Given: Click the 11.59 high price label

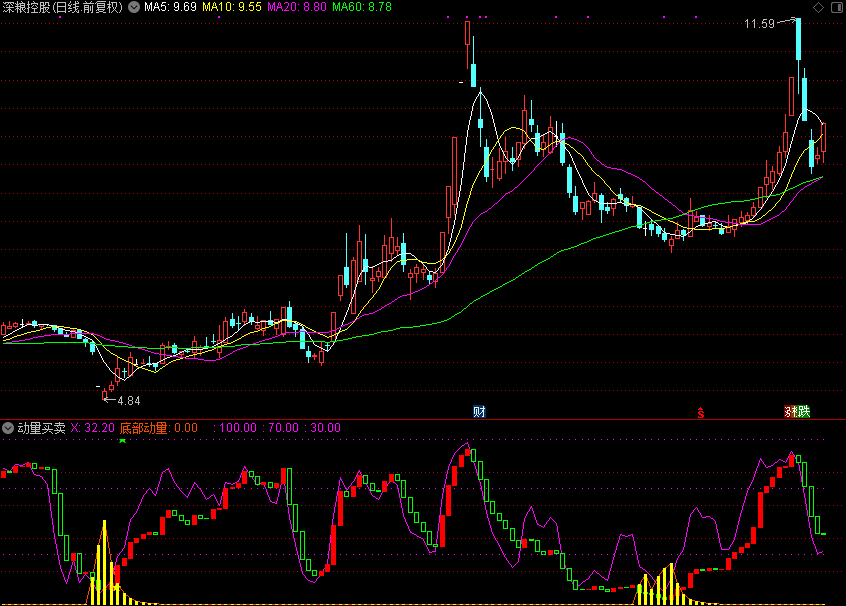Looking at the screenshot, I should [759, 23].
